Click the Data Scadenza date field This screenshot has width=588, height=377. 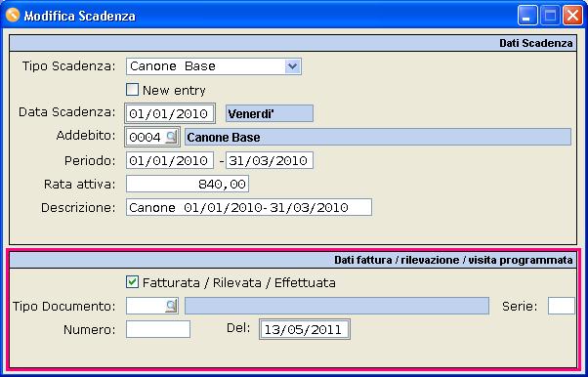pyautogui.click(x=170, y=113)
